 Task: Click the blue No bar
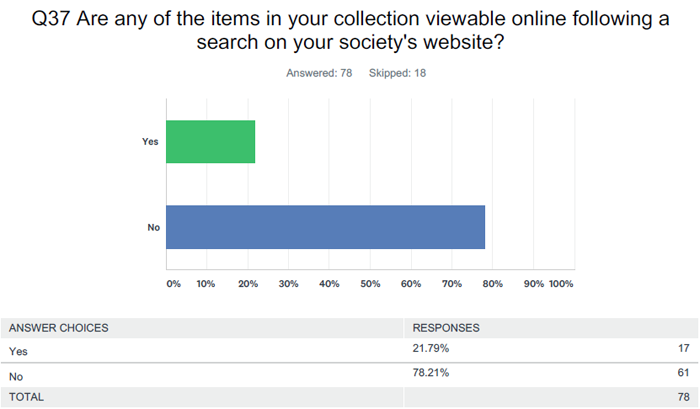325,227
